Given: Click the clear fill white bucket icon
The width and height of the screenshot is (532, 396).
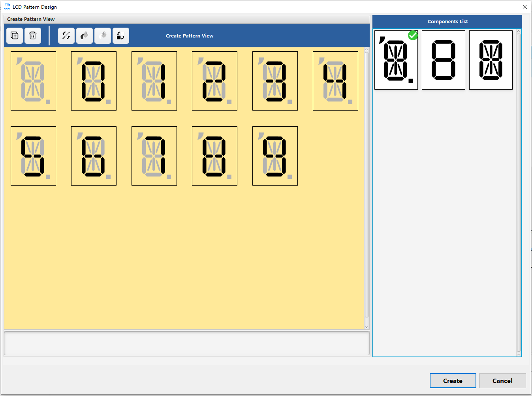Looking at the screenshot, I should 103,36.
